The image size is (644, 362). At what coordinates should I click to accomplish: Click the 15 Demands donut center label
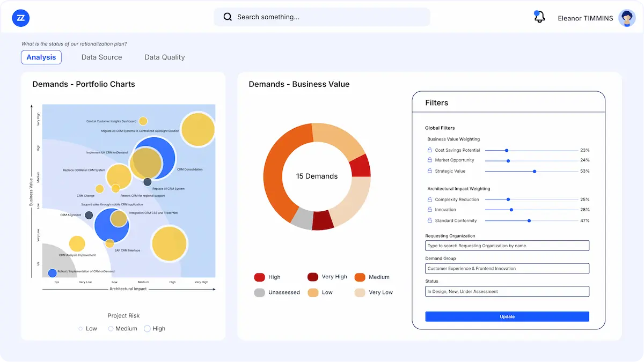tap(317, 176)
